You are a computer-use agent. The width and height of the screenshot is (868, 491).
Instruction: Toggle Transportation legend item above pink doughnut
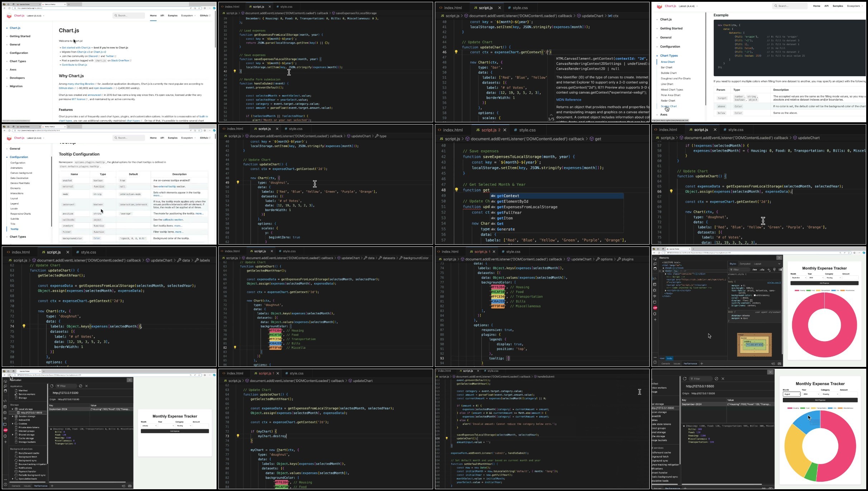pos(823,290)
